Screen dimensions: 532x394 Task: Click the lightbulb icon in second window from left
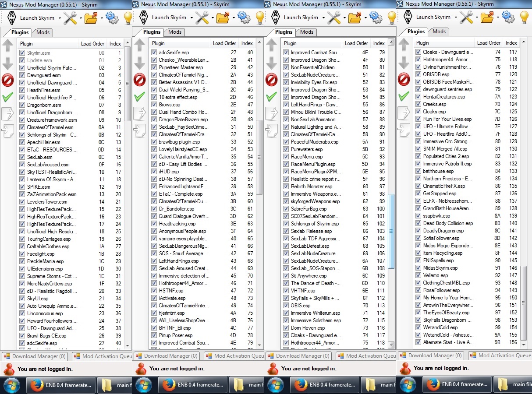pyautogui.click(x=259, y=18)
